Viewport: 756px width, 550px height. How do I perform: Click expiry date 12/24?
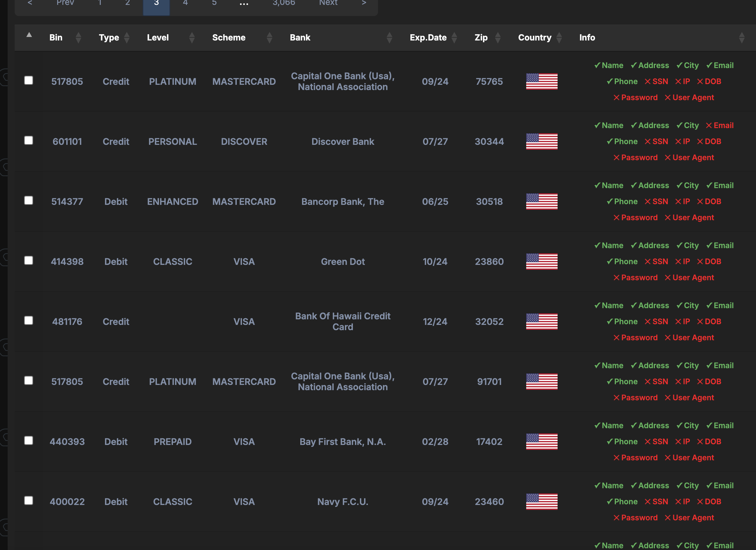click(435, 322)
